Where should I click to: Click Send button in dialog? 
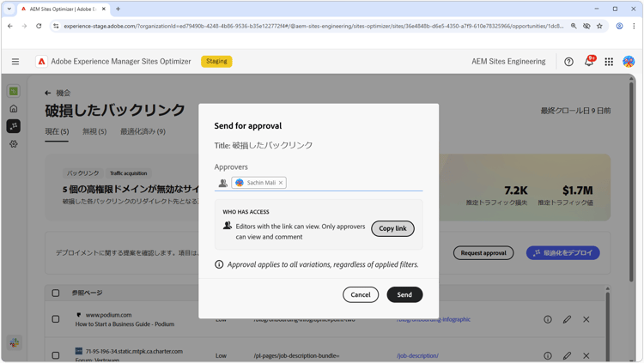tap(404, 294)
